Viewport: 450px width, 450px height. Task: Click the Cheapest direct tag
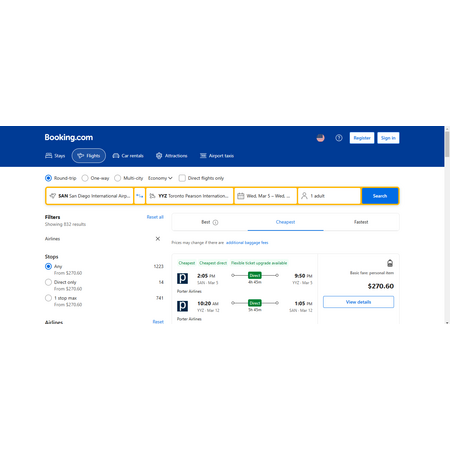click(x=213, y=263)
